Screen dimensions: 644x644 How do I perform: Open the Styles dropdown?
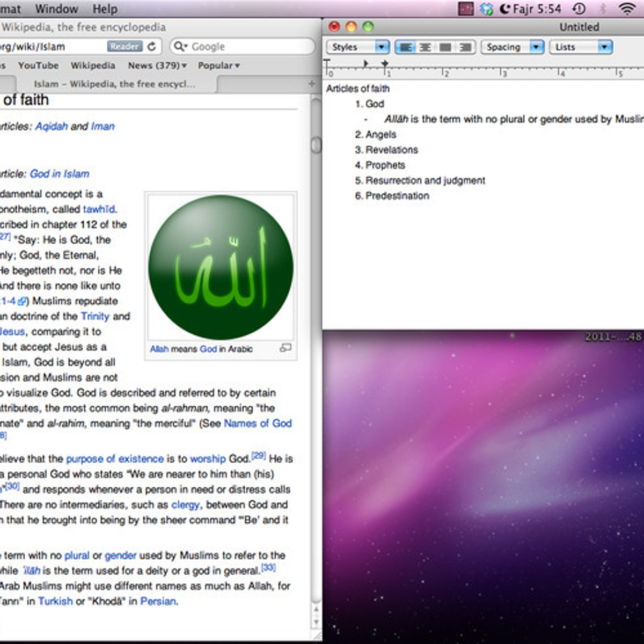coord(358,47)
